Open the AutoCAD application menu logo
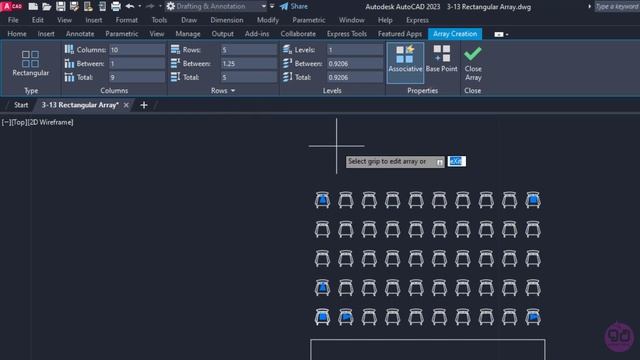Viewport: 640px width, 360px height. [x=11, y=6]
